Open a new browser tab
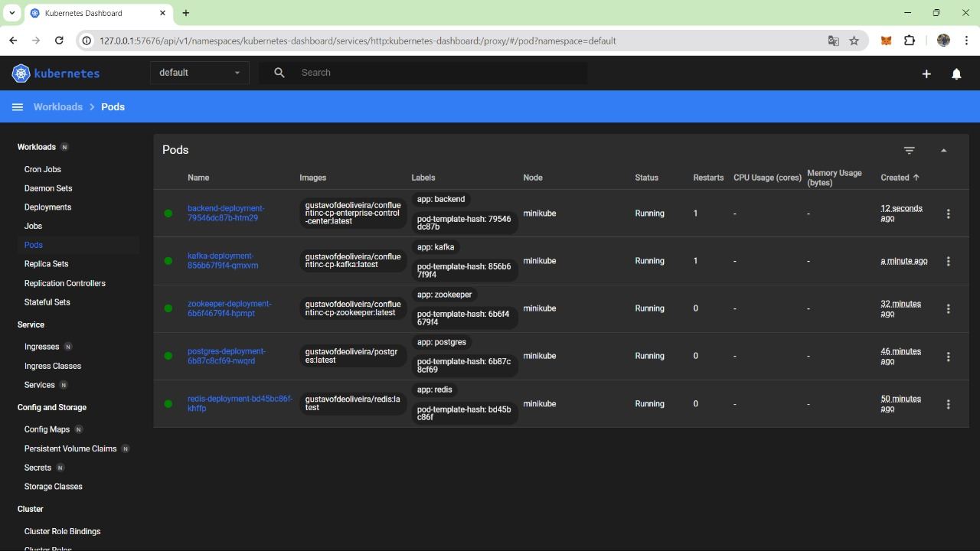 click(186, 13)
